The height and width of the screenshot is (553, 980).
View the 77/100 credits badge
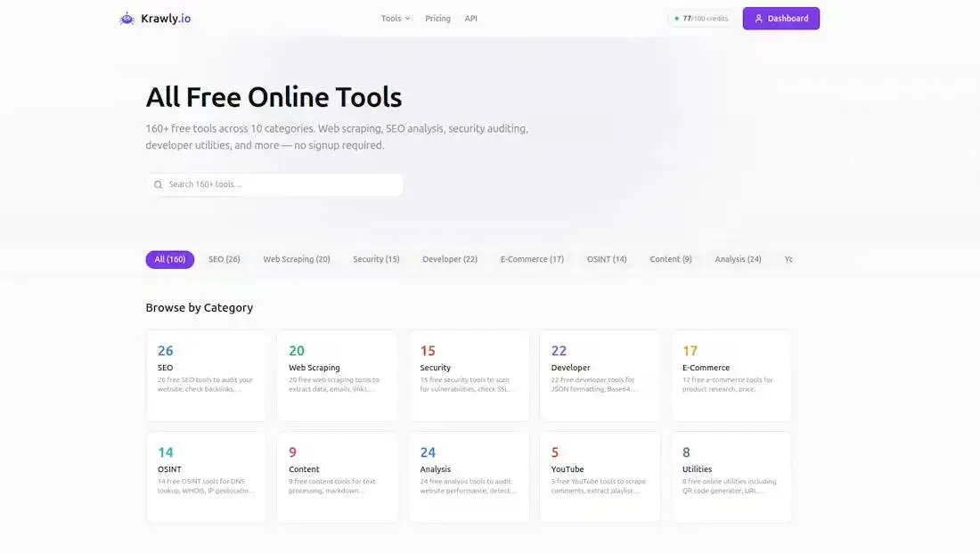pos(700,19)
